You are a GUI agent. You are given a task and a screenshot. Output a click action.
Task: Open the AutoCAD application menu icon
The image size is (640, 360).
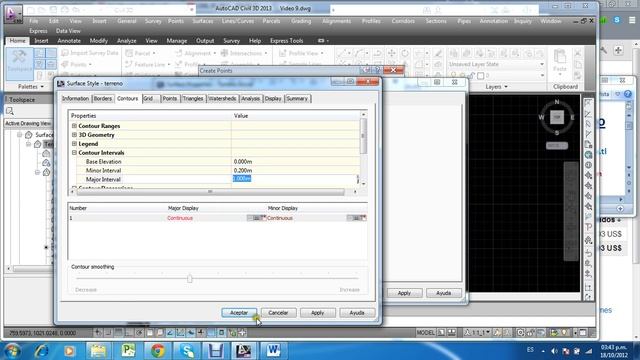pos(13,14)
